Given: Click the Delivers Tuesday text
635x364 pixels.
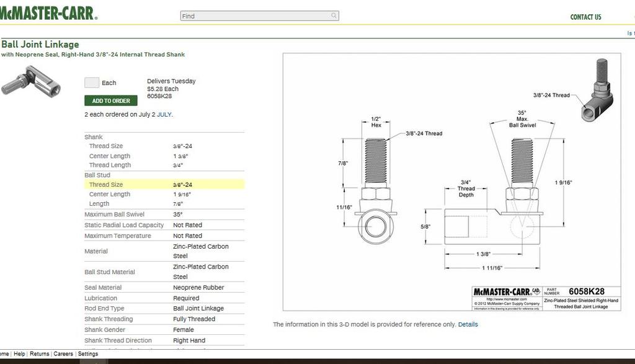Looking at the screenshot, I should coord(171,81).
